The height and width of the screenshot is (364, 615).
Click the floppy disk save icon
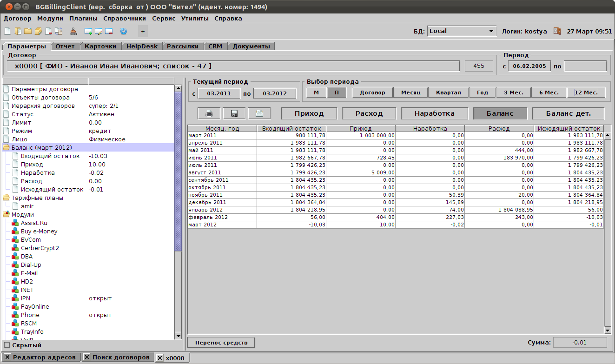pyautogui.click(x=234, y=113)
